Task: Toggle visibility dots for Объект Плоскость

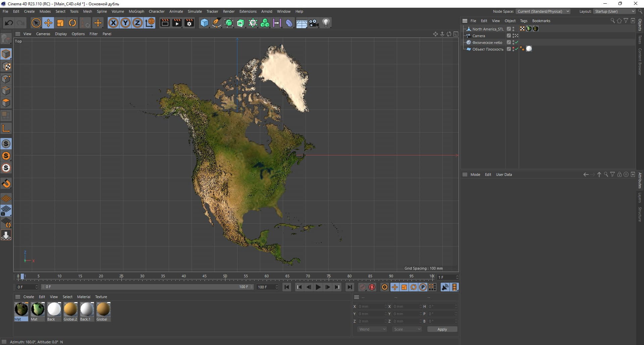Action: 513,49
